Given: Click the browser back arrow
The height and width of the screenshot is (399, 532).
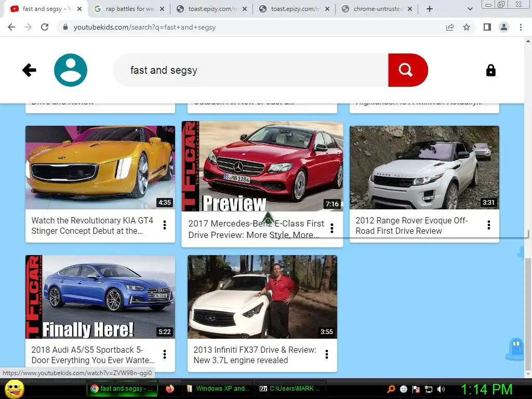Looking at the screenshot, I should click(11, 27).
